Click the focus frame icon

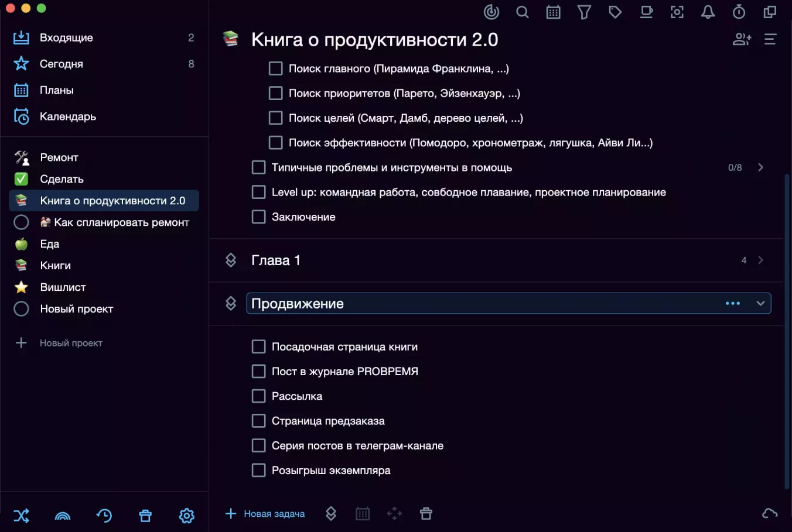(677, 12)
